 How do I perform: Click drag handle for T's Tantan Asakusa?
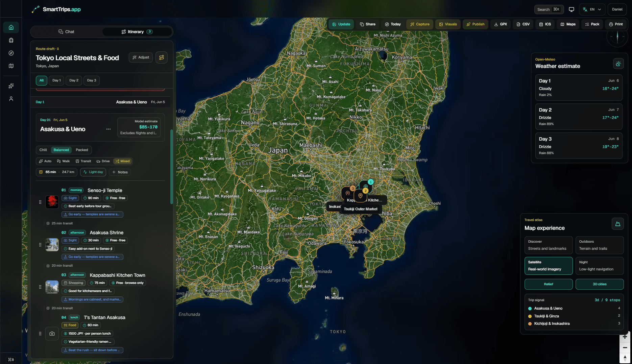[x=40, y=334]
